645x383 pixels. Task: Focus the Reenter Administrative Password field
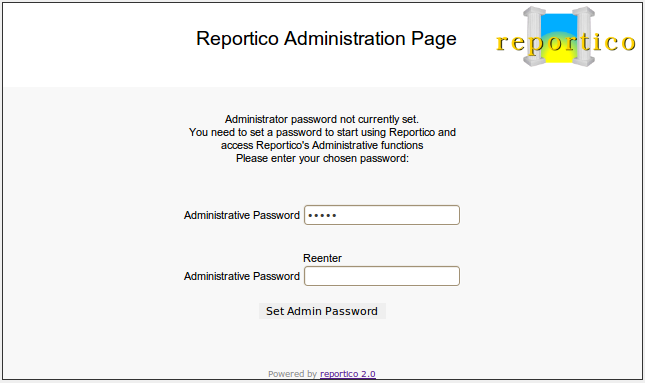(382, 276)
